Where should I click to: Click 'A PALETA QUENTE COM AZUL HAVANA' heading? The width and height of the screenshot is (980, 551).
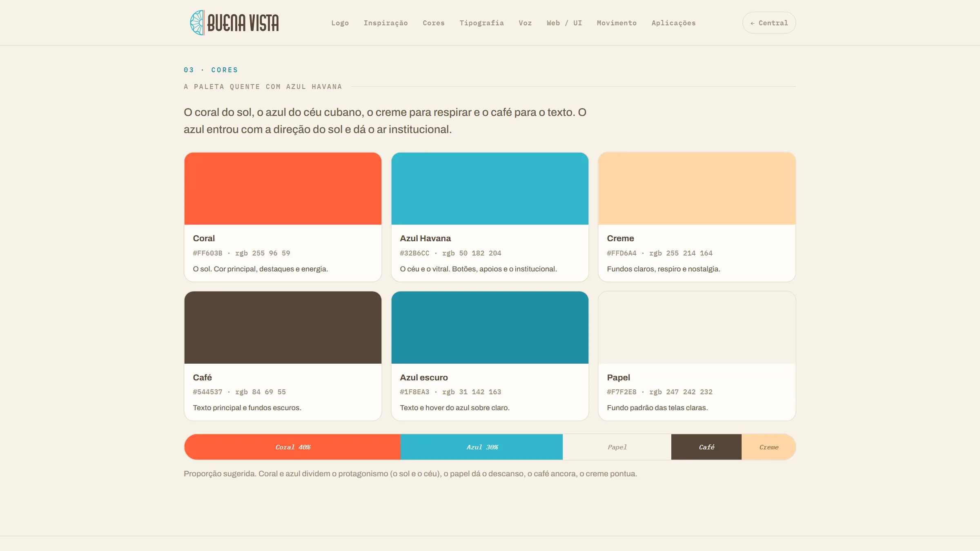coord(263,87)
